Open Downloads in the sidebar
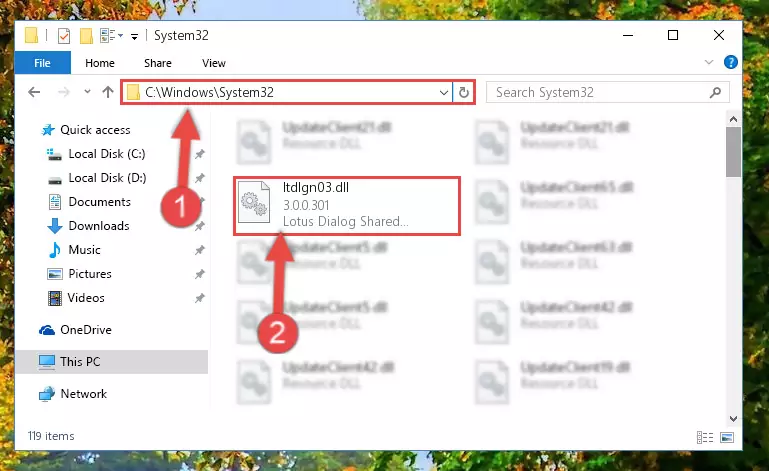Image resolution: width=769 pixels, height=471 pixels. [x=99, y=226]
